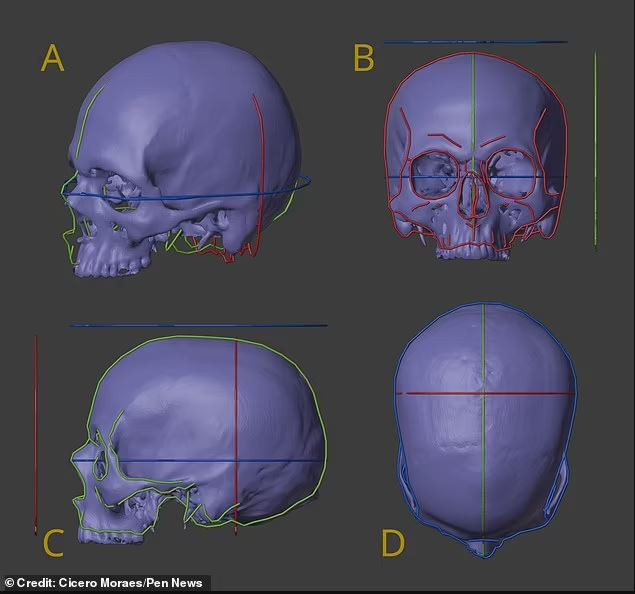
Task: Click the green vertical bar right of skull B
Action: click(596, 150)
